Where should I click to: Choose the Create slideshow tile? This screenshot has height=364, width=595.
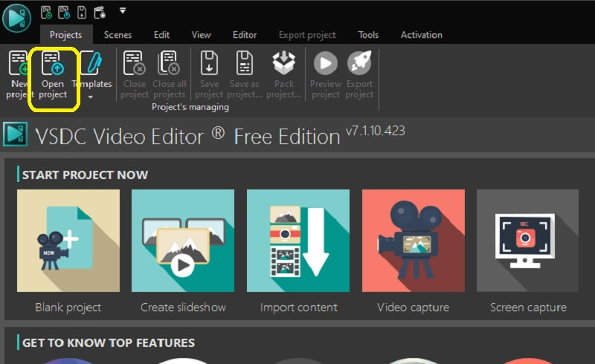183,241
